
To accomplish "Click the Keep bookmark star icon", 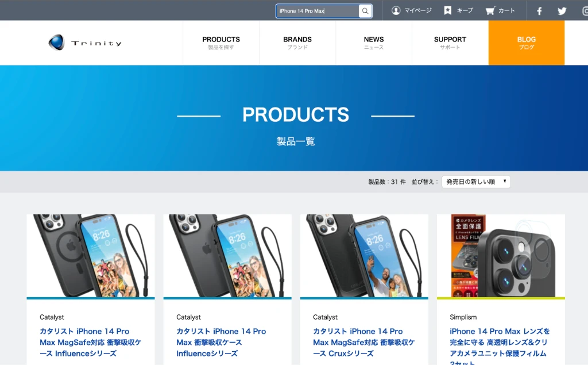I will tap(448, 10).
